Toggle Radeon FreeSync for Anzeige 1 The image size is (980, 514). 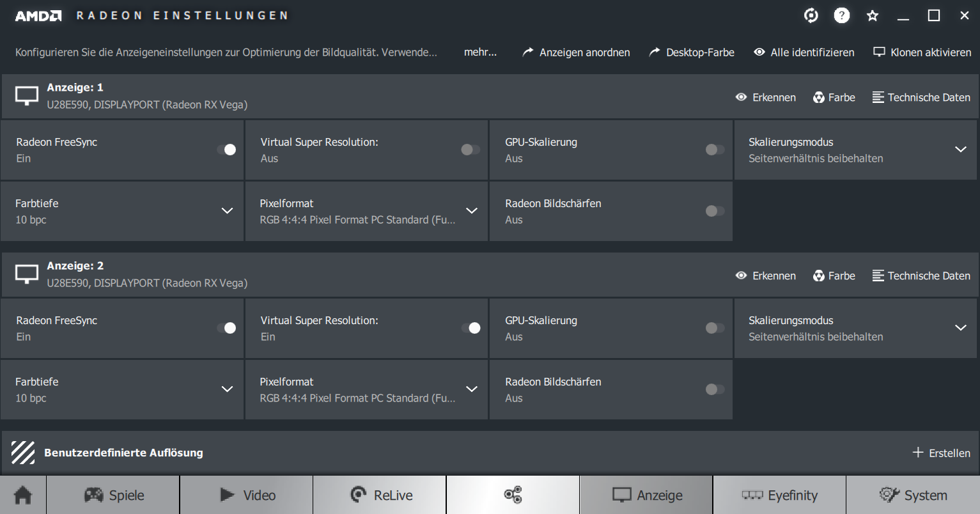[226, 150]
